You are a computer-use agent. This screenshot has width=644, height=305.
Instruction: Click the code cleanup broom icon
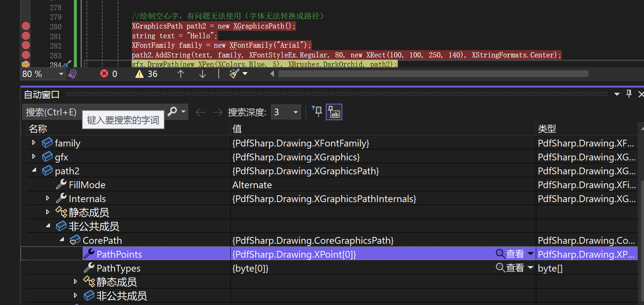tap(234, 74)
